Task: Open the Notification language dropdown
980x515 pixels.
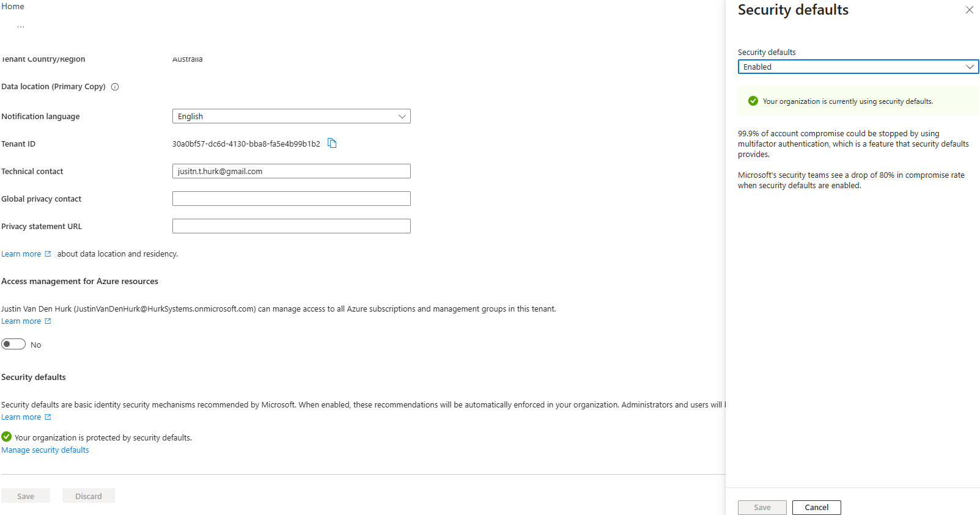Action: tap(291, 116)
